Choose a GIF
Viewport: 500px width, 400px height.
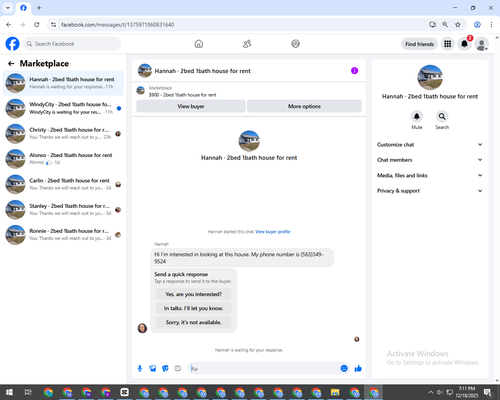click(x=178, y=368)
